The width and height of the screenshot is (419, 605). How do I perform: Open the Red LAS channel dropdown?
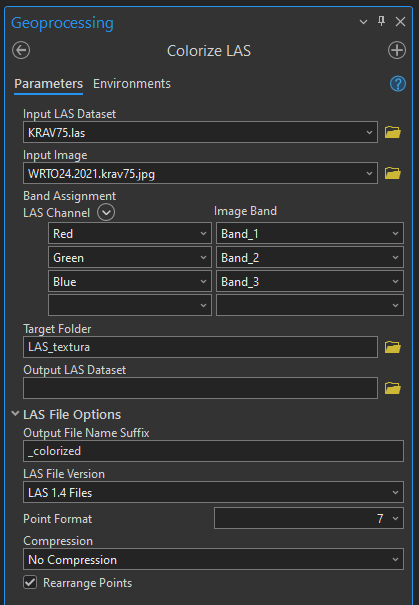(x=130, y=233)
